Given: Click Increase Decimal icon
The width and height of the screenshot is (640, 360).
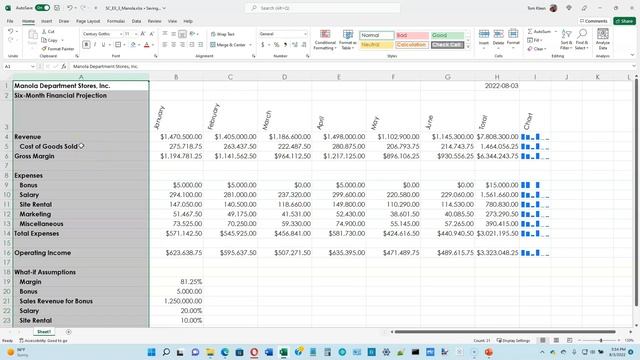Looking at the screenshot, I should (295, 44).
